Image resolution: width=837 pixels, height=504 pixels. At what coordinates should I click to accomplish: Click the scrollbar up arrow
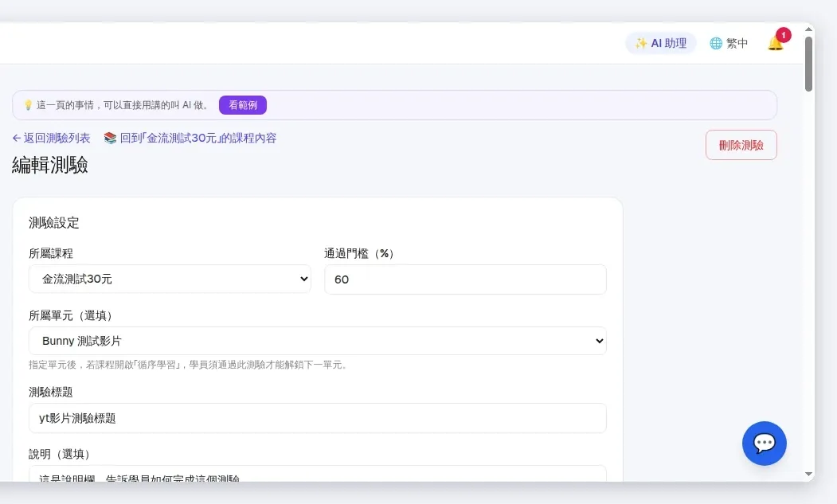pyautogui.click(x=808, y=29)
